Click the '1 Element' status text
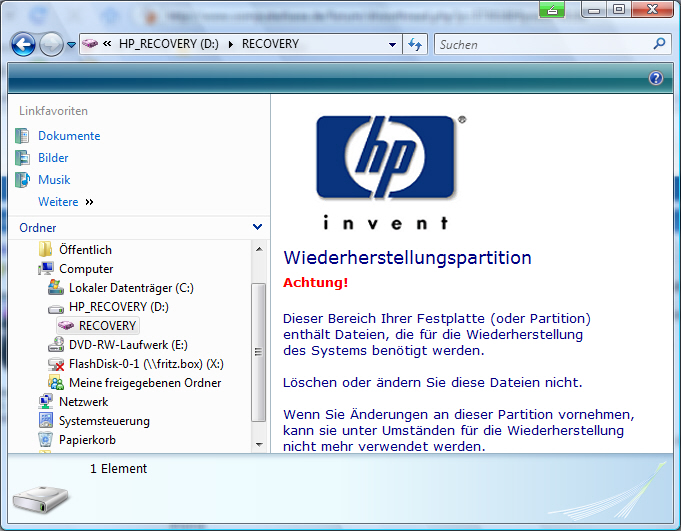The height and width of the screenshot is (531, 681). click(119, 469)
